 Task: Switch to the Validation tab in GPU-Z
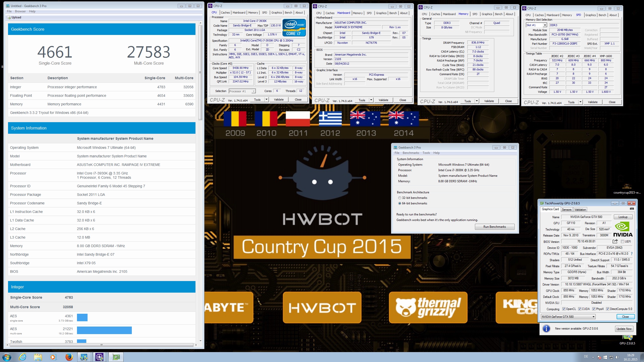[580, 210]
